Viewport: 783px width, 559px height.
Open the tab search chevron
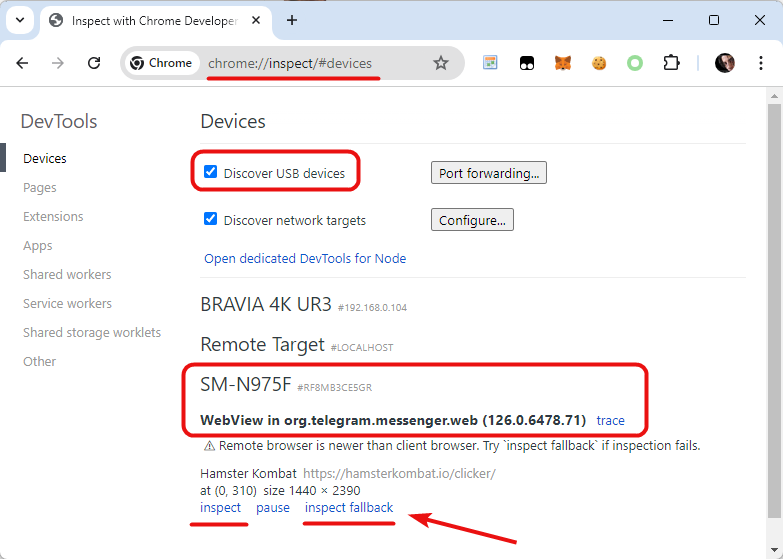20,20
